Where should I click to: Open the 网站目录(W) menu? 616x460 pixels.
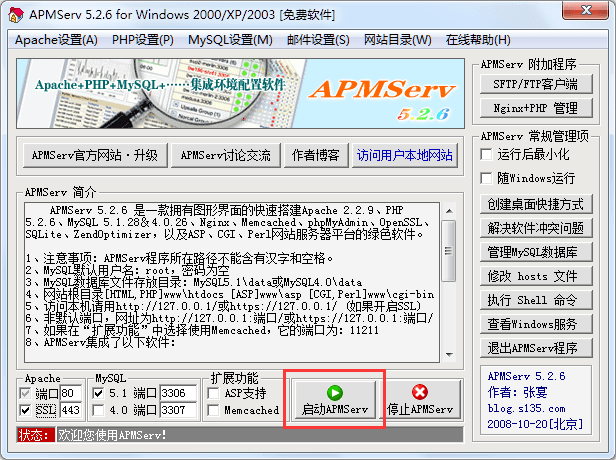click(397, 40)
